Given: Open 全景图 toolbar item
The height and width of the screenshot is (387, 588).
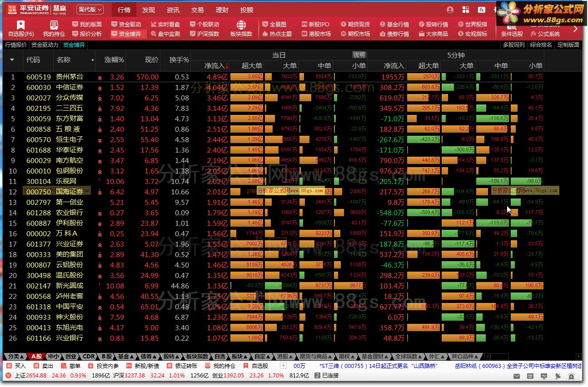Looking at the screenshot, I should (274, 25).
